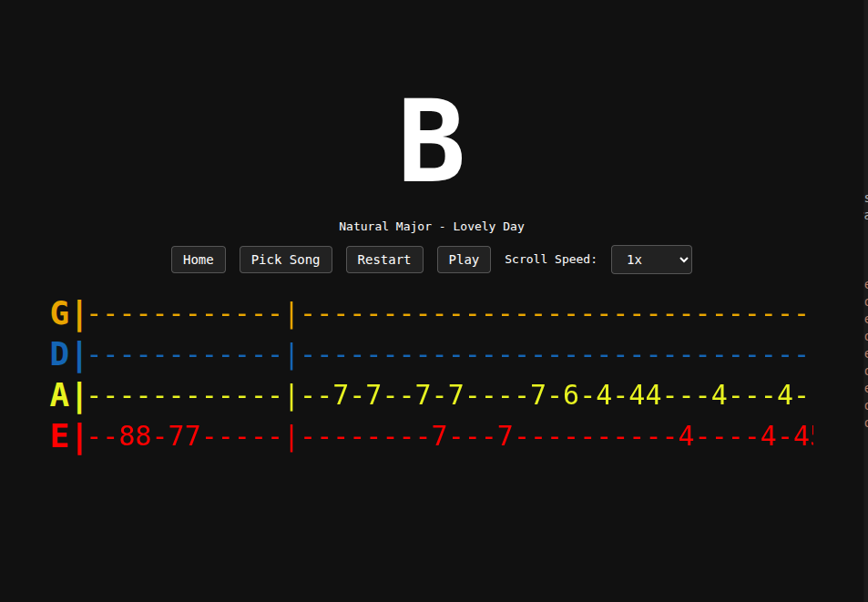The height and width of the screenshot is (602, 868).
Task: Select the orange G string label
Action: click(x=60, y=313)
